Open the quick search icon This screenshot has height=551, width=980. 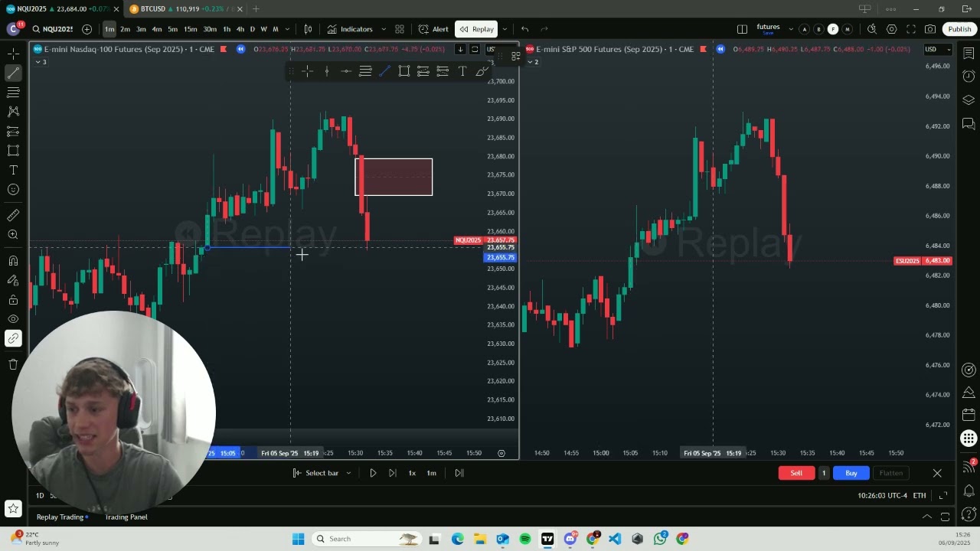click(x=872, y=29)
